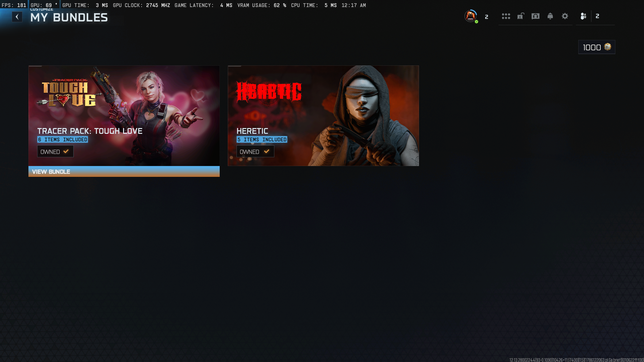Select the Tracer Pack: Tough Love bundle card

click(124, 116)
